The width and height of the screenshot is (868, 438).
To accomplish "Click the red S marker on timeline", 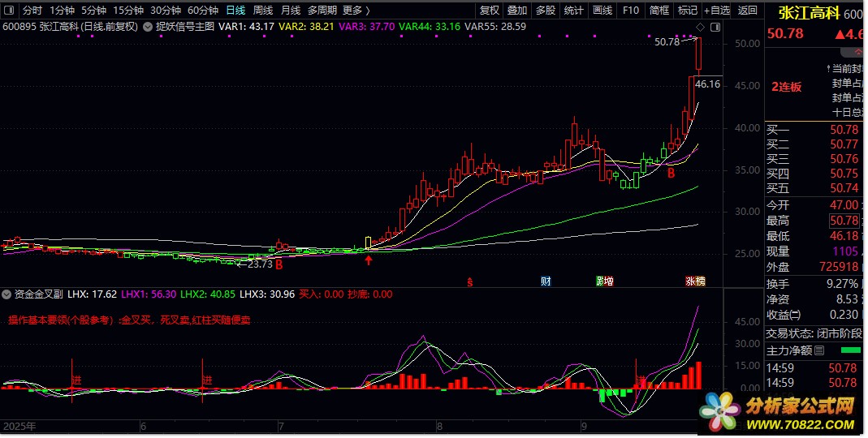I will point(469,281).
